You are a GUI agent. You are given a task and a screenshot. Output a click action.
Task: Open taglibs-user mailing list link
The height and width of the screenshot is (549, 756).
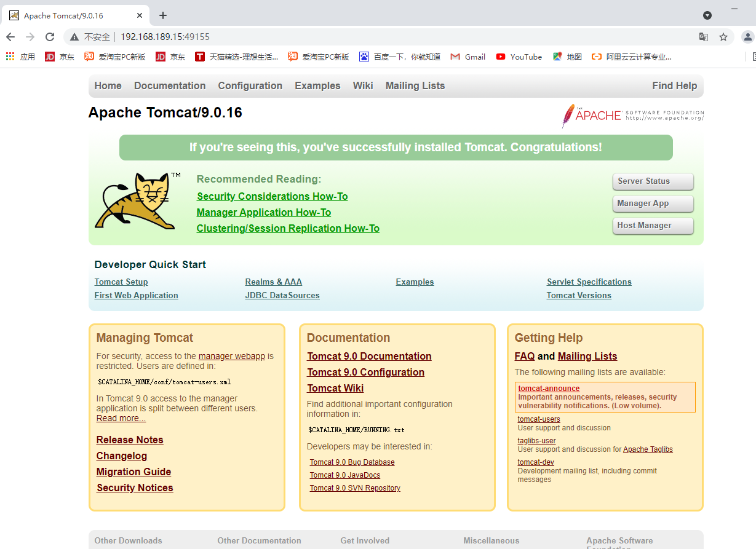tap(537, 441)
